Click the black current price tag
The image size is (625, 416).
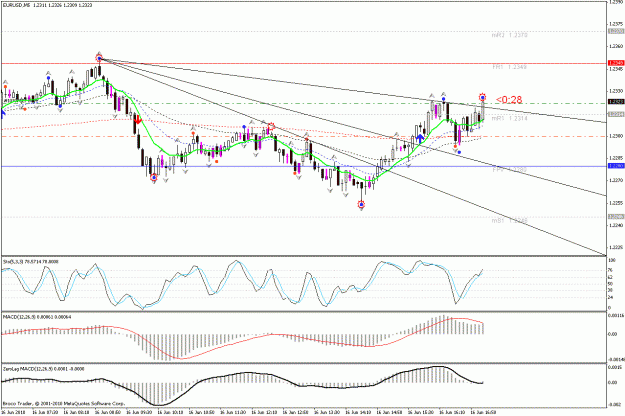click(x=616, y=102)
